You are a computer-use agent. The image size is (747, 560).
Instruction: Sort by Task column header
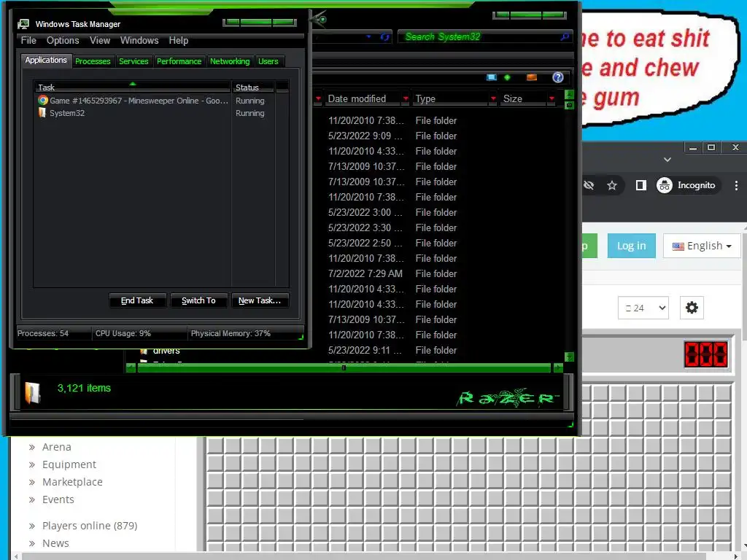(x=132, y=87)
